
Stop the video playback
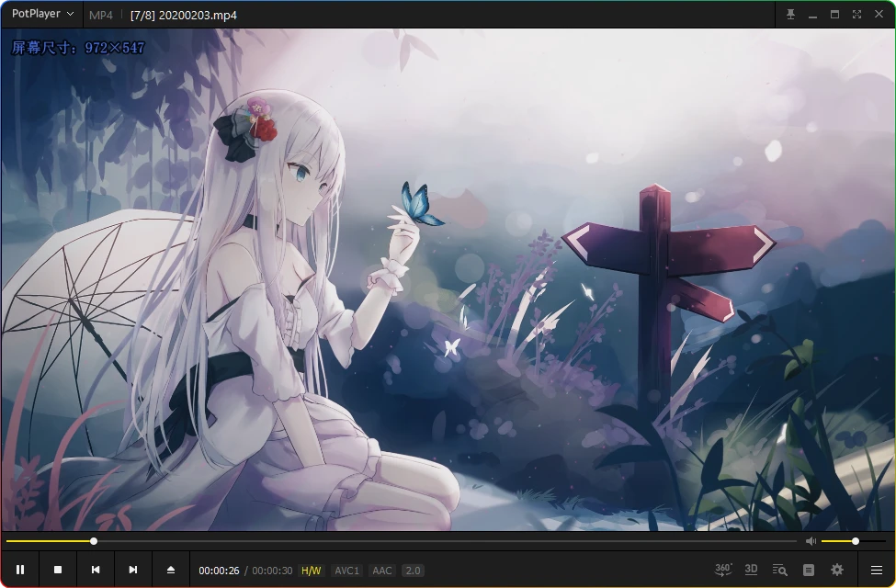coord(58,570)
